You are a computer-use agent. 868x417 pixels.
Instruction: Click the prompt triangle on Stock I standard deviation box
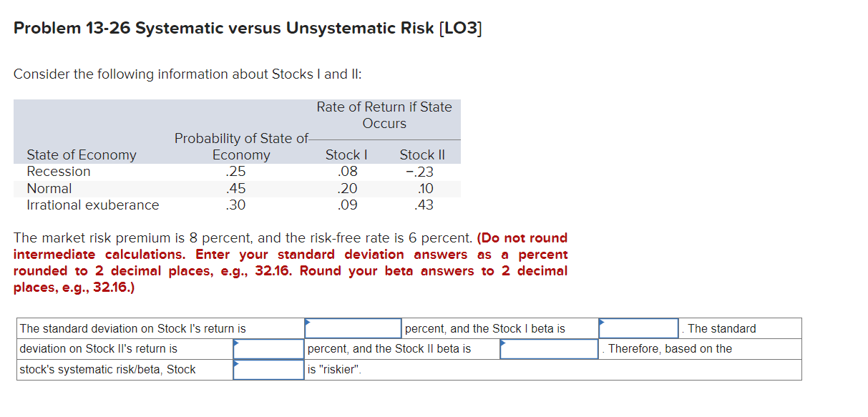(x=308, y=323)
